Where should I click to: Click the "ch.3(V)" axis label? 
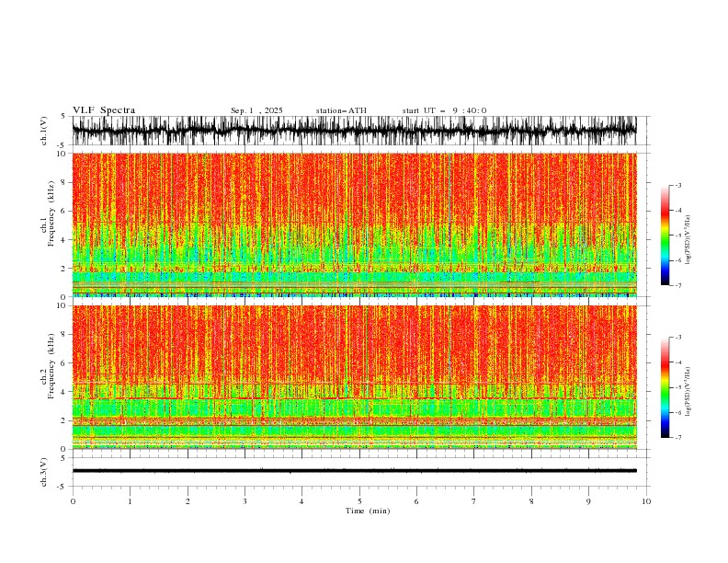pyautogui.click(x=44, y=472)
